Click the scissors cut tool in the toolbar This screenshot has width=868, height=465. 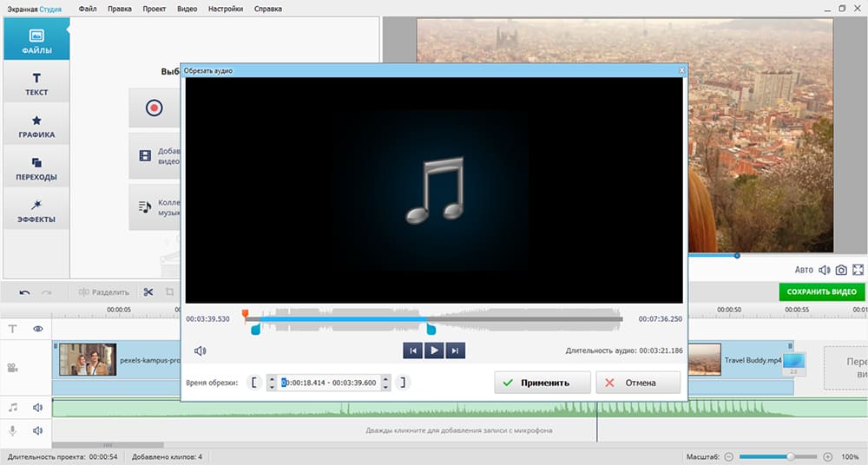(148, 292)
